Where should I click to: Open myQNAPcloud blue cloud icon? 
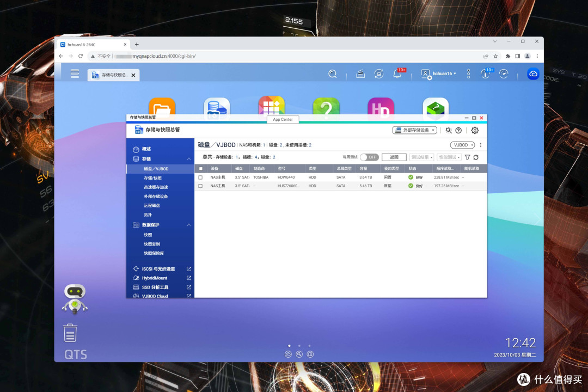click(533, 74)
